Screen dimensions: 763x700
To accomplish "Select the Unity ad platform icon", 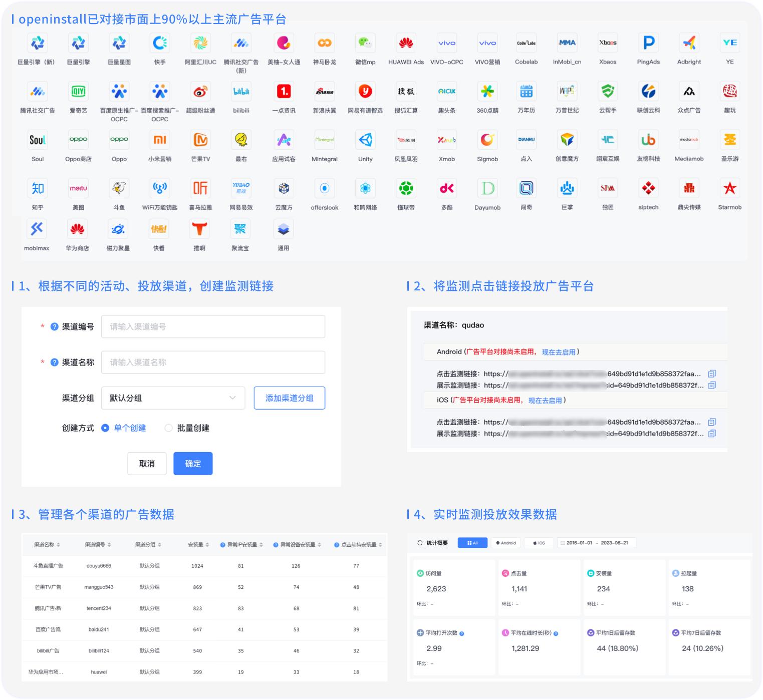I will pos(365,140).
